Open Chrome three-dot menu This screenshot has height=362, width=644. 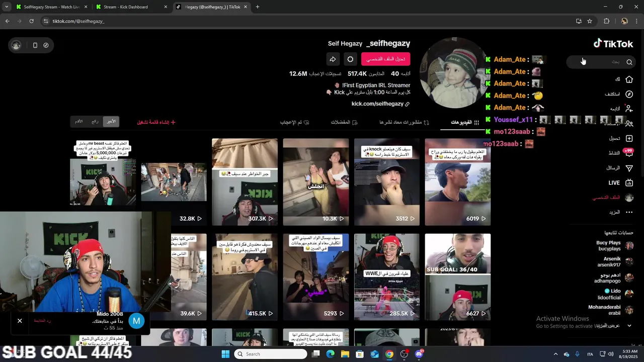coord(636,21)
